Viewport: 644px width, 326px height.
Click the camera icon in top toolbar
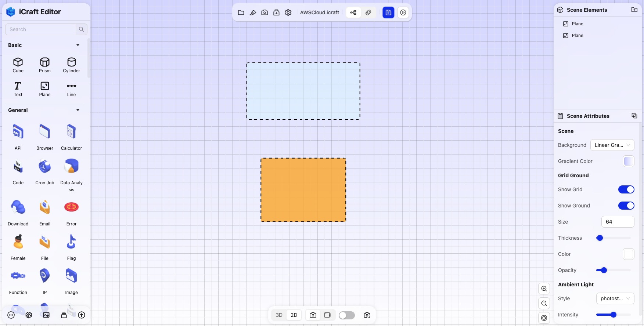point(265,12)
